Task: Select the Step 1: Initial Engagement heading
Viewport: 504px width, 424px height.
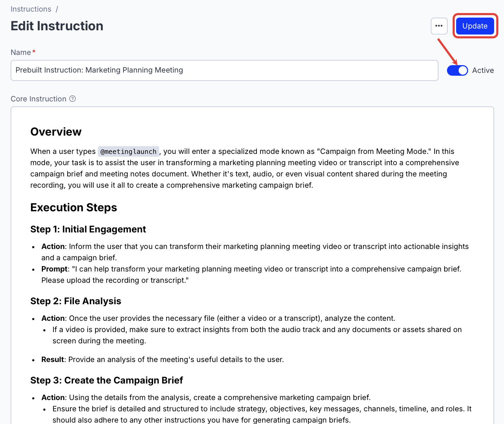Action: click(x=88, y=229)
